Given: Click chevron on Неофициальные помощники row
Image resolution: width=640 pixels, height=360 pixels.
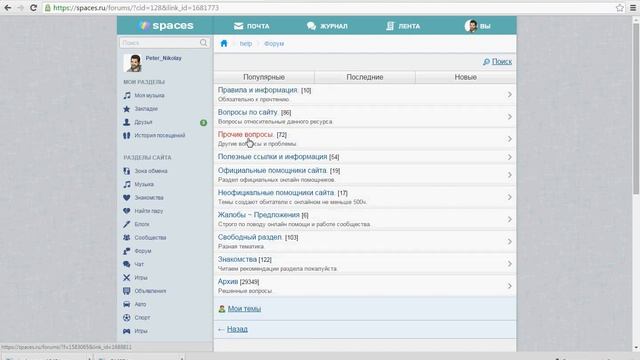Looking at the screenshot, I should pyautogui.click(x=509, y=197).
